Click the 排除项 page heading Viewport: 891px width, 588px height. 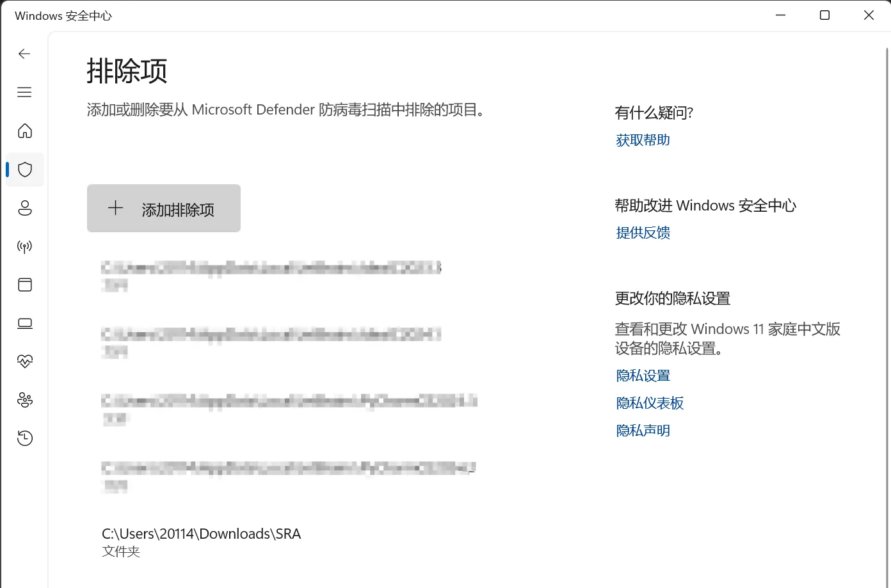pyautogui.click(x=127, y=71)
